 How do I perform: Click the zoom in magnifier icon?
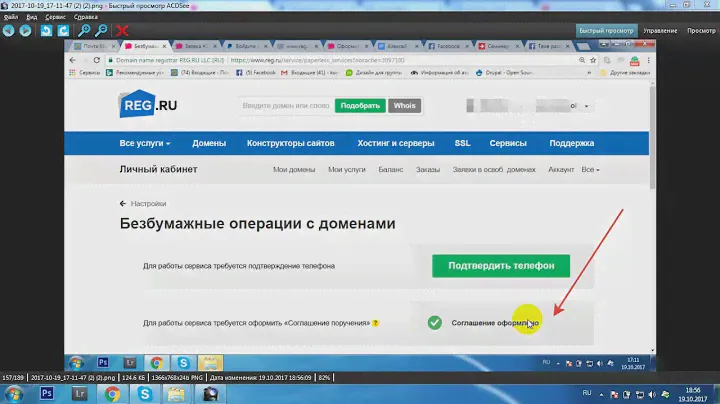85,31
